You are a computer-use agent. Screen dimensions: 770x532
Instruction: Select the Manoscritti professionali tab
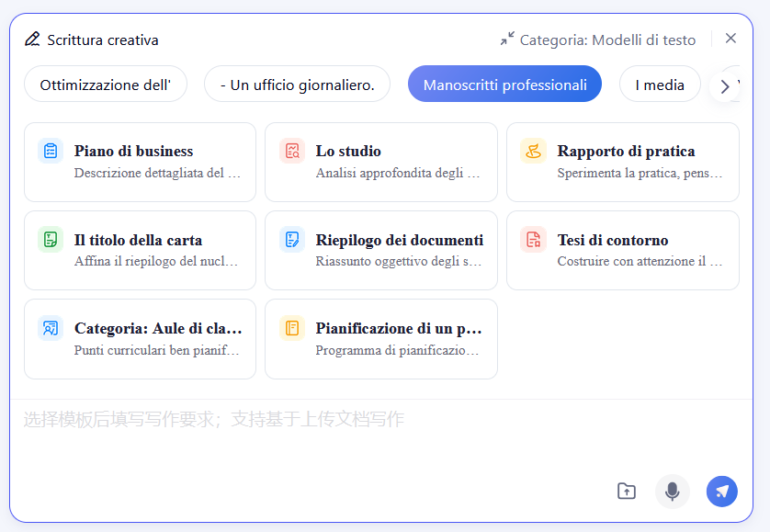tap(504, 85)
